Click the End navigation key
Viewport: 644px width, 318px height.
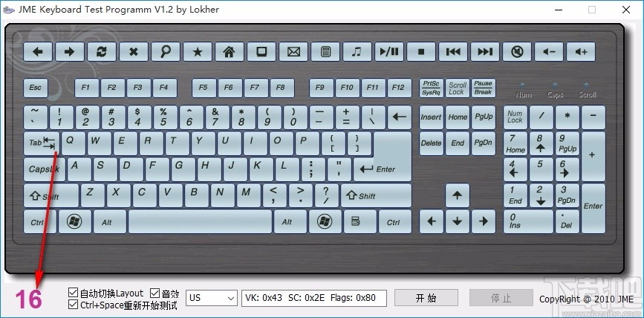click(x=457, y=143)
